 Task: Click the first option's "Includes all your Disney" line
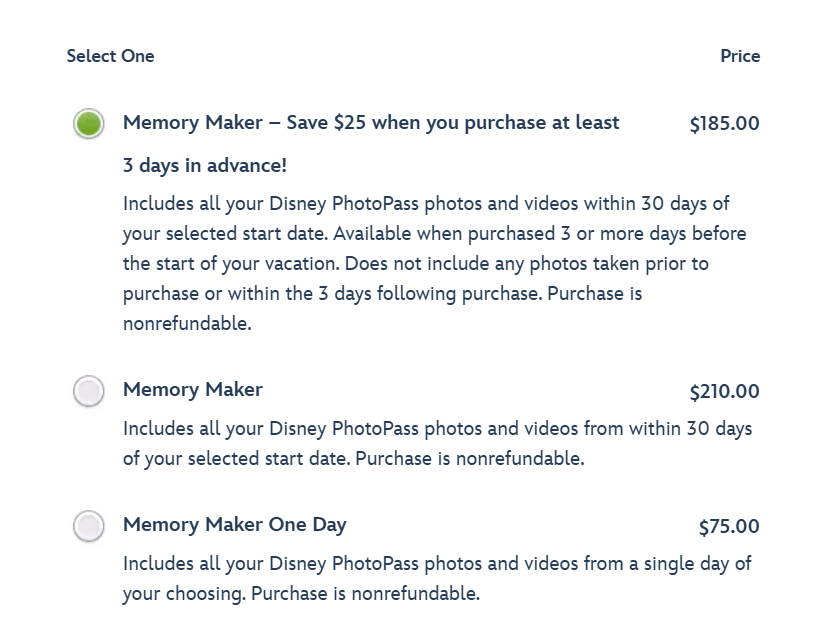tap(425, 204)
